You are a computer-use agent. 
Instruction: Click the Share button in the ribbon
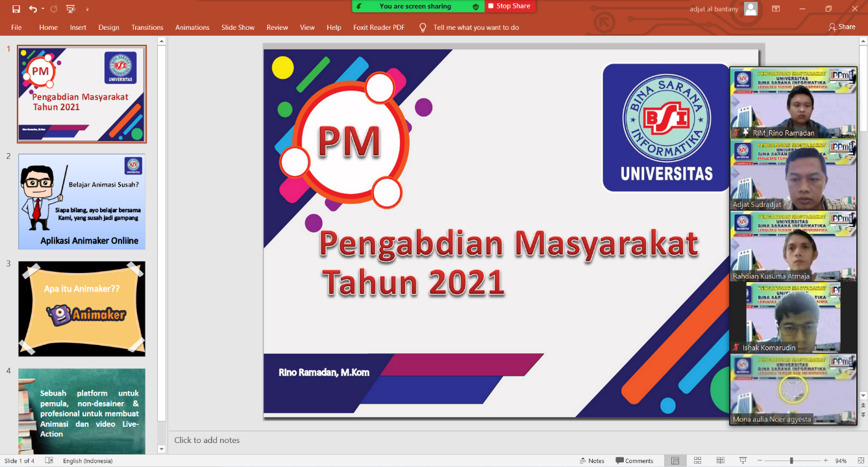coord(842,27)
